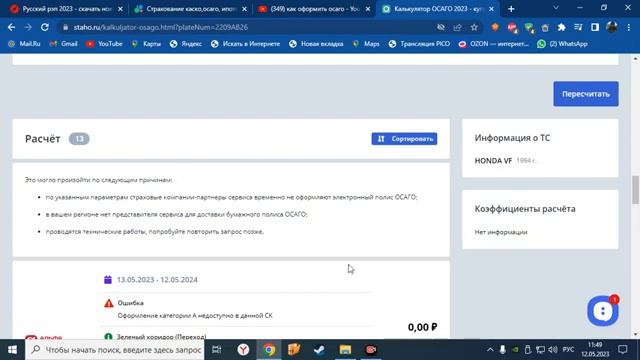Click the address bar URL field
Viewport: 640px width, 360px height.
(245, 27)
